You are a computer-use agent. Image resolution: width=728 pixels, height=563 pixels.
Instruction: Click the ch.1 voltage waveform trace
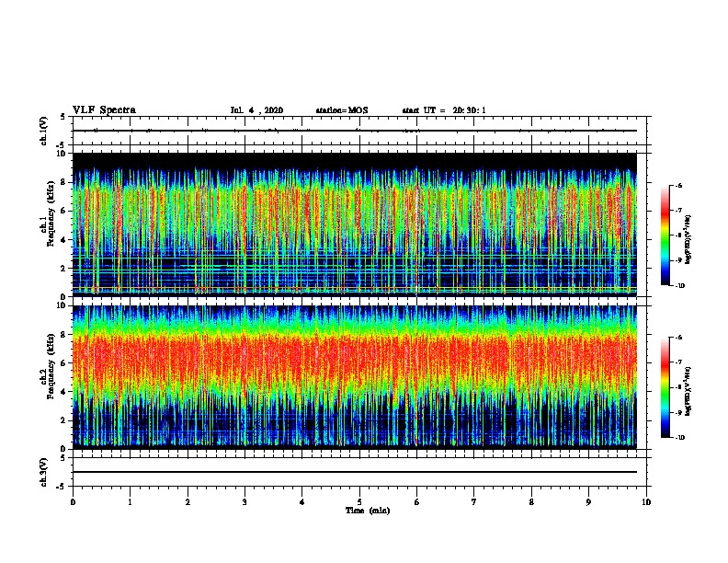click(x=355, y=131)
